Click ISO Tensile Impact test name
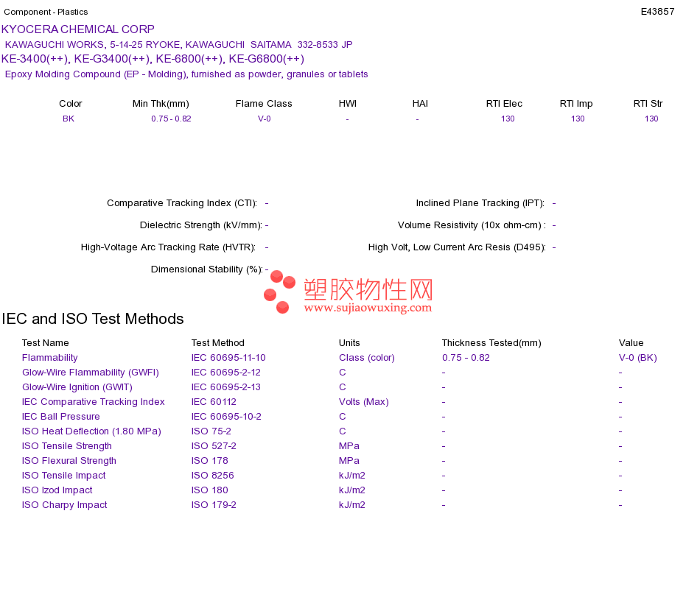Image resolution: width=700 pixels, height=589 pixels. click(64, 476)
